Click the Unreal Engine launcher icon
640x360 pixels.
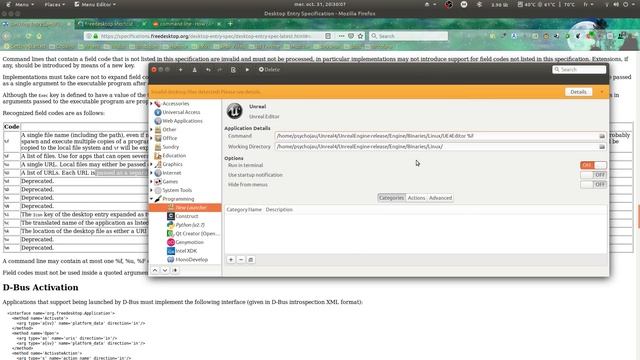point(234,111)
